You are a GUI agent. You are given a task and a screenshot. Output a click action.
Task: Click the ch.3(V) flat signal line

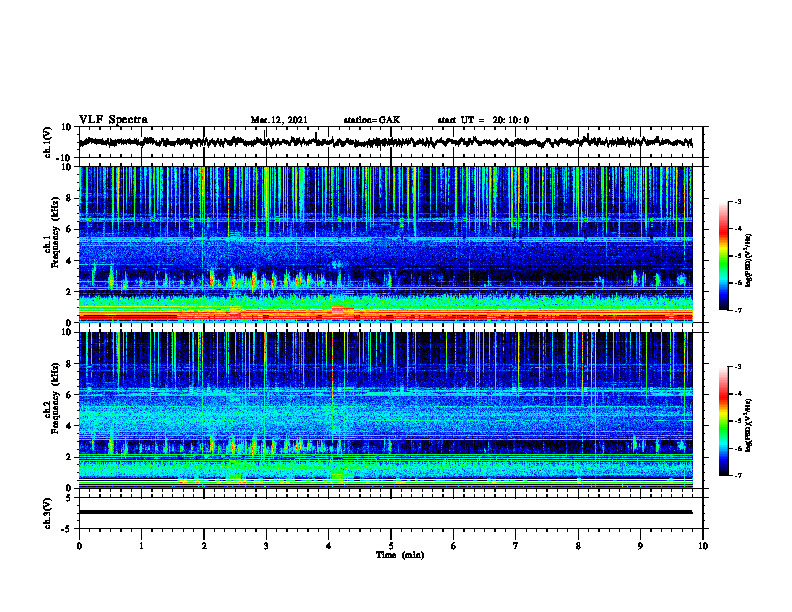click(385, 512)
